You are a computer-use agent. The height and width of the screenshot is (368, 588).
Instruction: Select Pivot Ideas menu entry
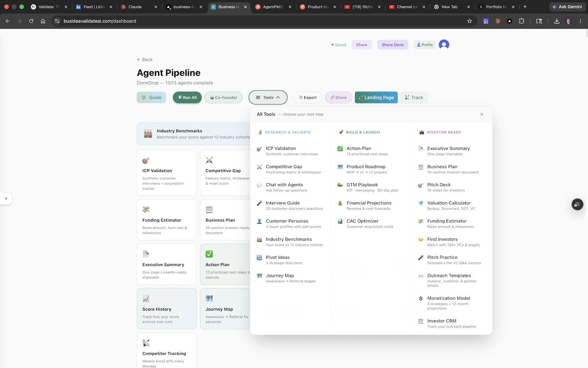click(x=290, y=260)
